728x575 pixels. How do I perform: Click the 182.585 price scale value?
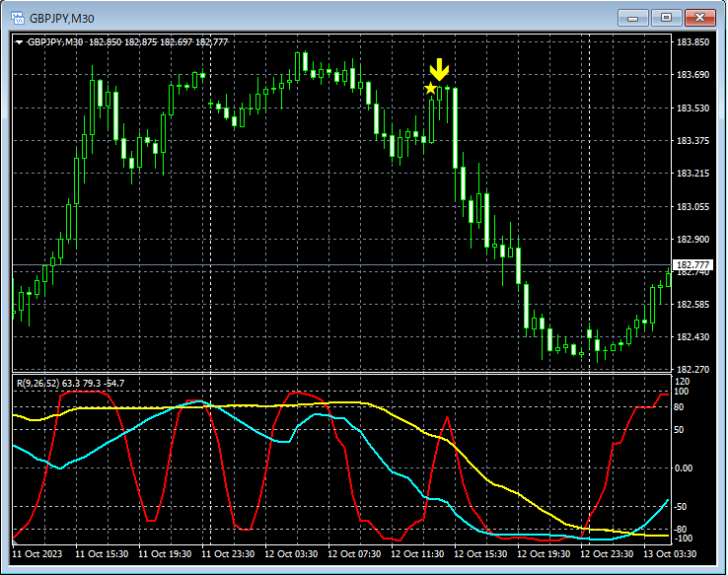tap(692, 305)
